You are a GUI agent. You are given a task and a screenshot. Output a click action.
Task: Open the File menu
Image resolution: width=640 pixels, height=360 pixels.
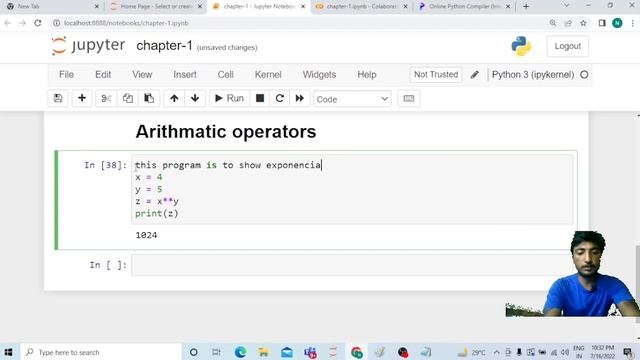(x=67, y=75)
